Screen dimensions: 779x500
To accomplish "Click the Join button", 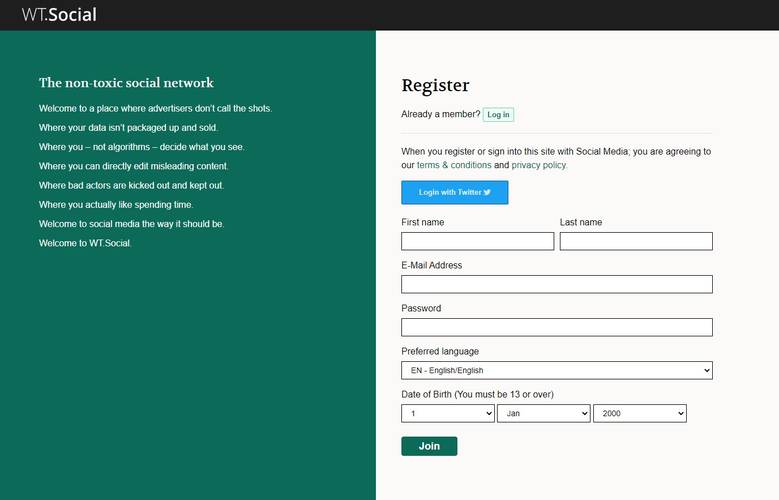I will click(x=429, y=446).
